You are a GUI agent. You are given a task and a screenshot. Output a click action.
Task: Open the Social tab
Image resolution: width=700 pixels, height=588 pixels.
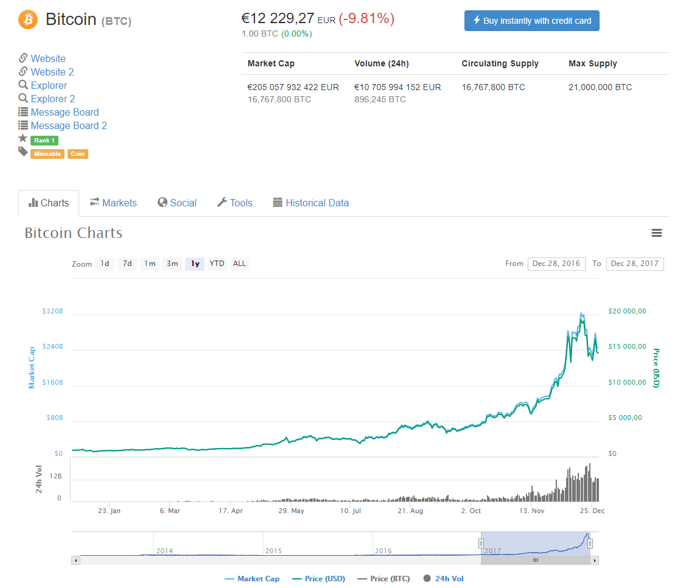(x=177, y=203)
